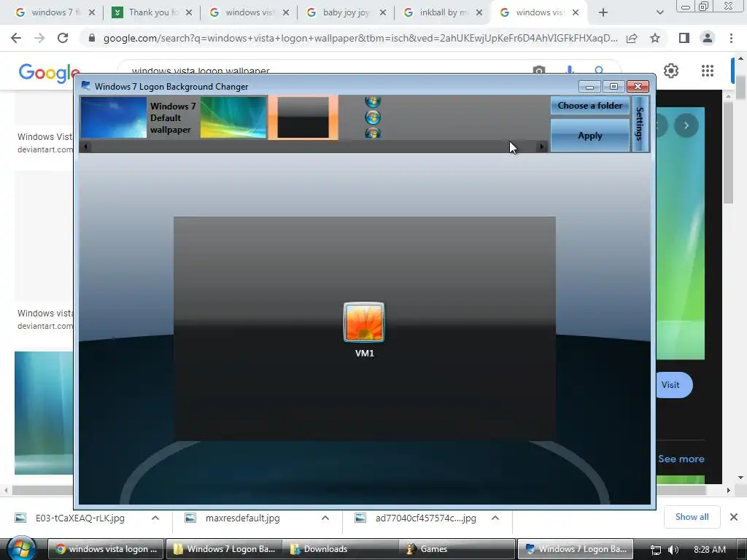This screenshot has height=560, width=747.
Task: Share this page from address bar
Action: (632, 39)
